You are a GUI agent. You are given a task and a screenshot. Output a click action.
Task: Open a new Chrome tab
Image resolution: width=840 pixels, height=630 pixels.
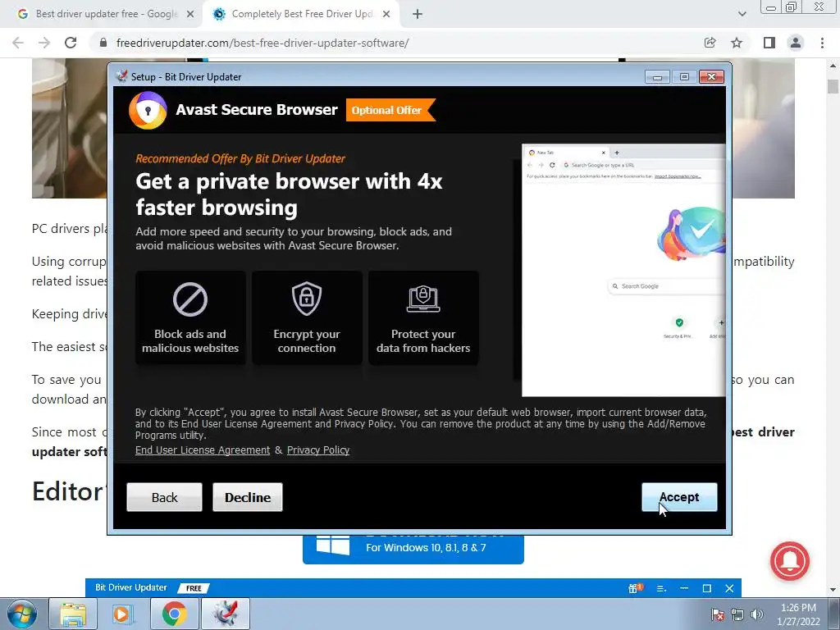click(x=418, y=15)
